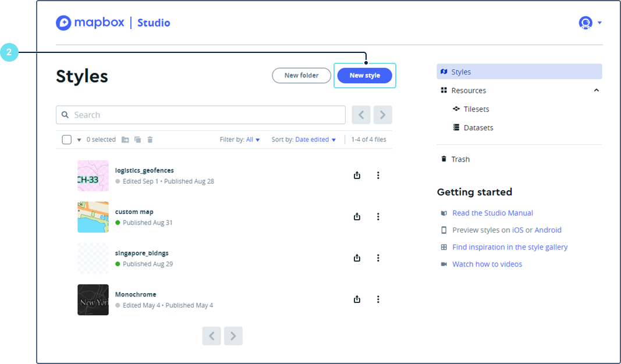Click in the Search styles field
This screenshot has height=364, width=621.
(201, 115)
